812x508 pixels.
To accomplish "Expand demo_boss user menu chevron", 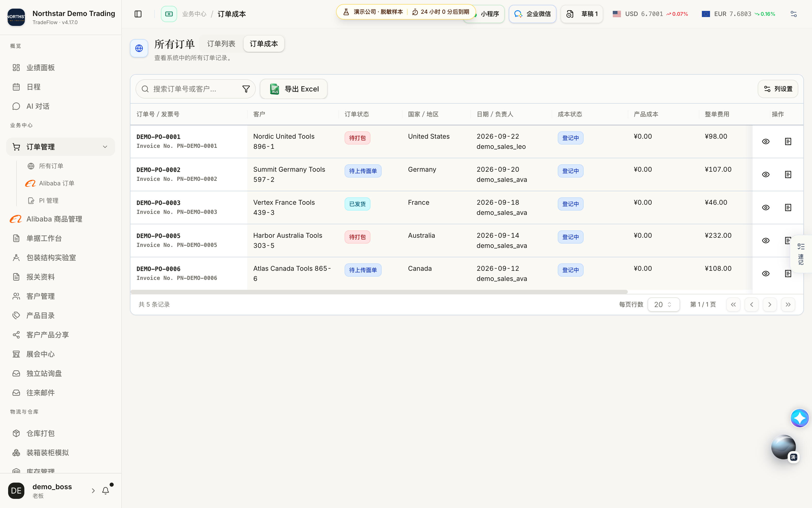I will 93,490.
